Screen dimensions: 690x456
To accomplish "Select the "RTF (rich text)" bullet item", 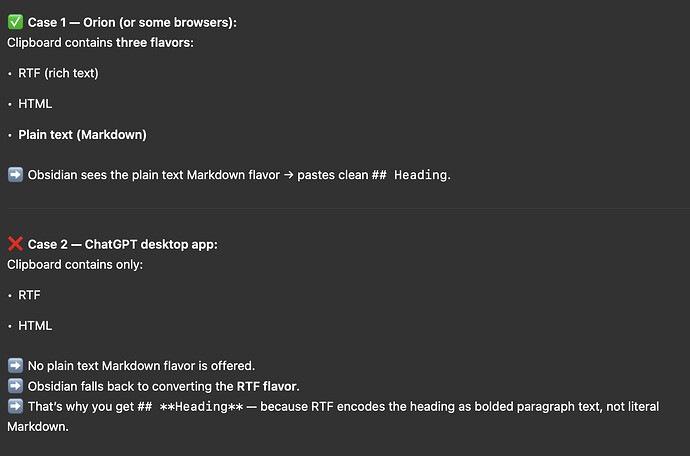I will coord(58,73).
